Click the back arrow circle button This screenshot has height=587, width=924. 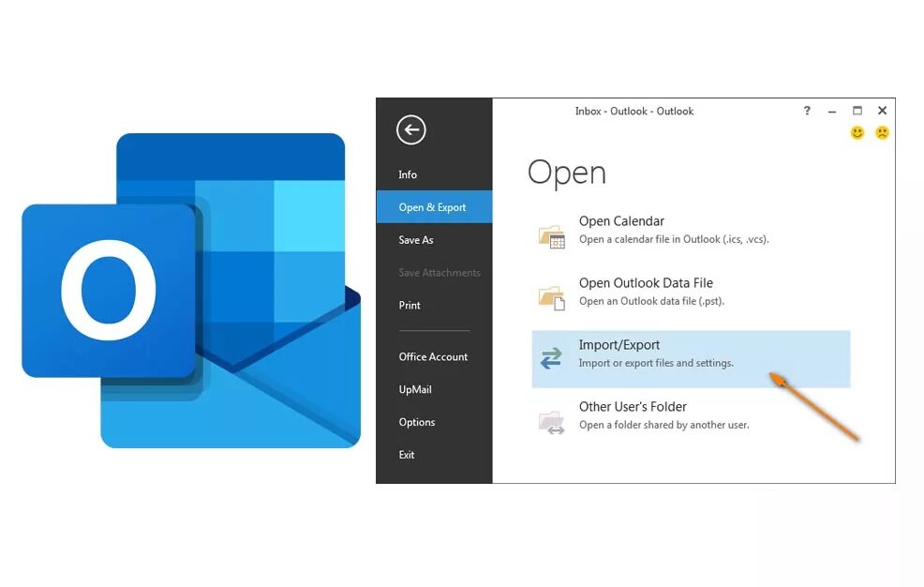coord(410,129)
